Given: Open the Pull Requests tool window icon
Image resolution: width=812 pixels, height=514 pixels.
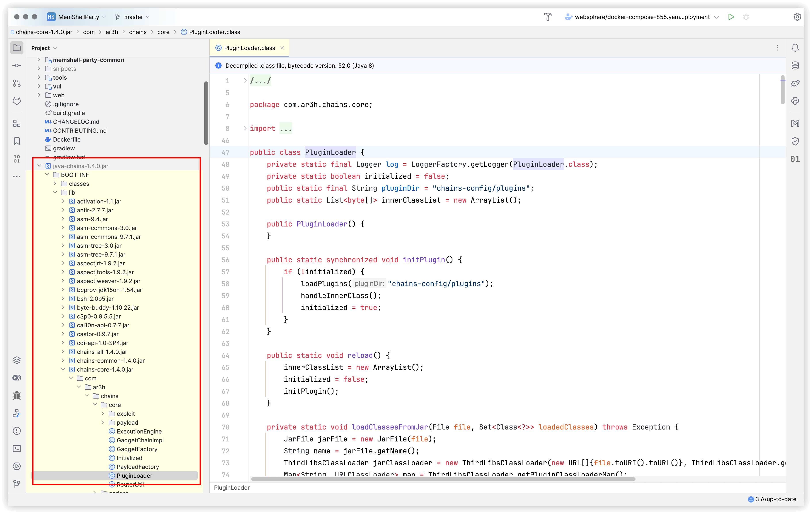Looking at the screenshot, I should coord(17,83).
